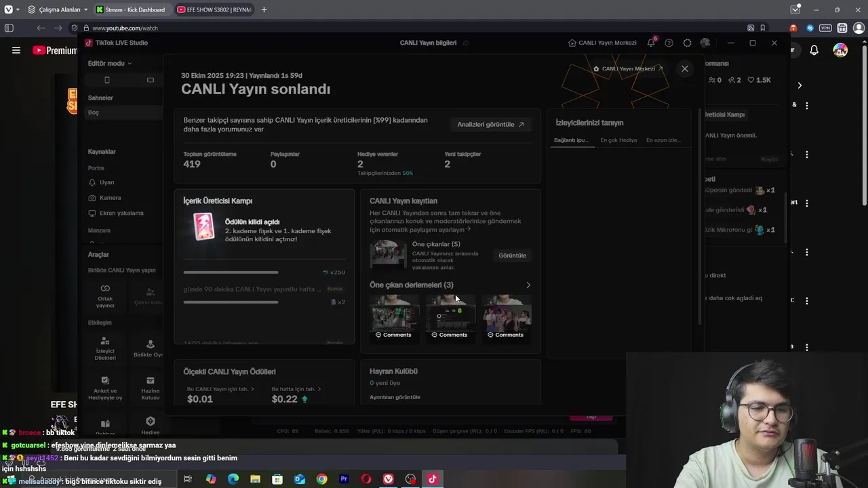Open TikTok LIVE Studio notifications bell
This screenshot has height=488, width=868.
[651, 43]
